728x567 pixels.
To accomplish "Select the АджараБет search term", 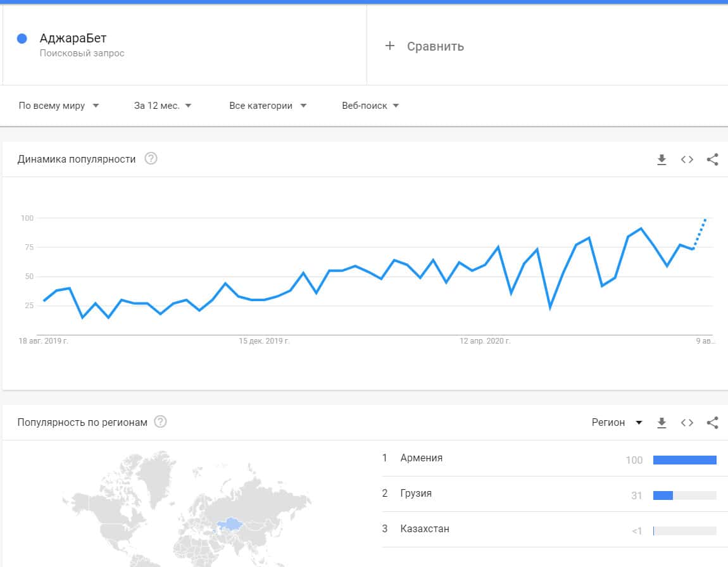I will tap(73, 39).
